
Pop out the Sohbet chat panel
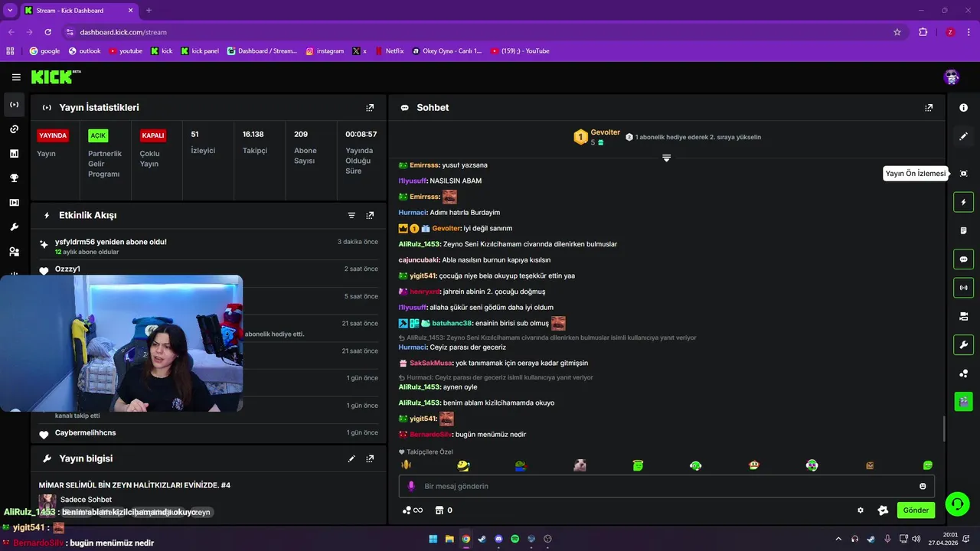click(929, 108)
